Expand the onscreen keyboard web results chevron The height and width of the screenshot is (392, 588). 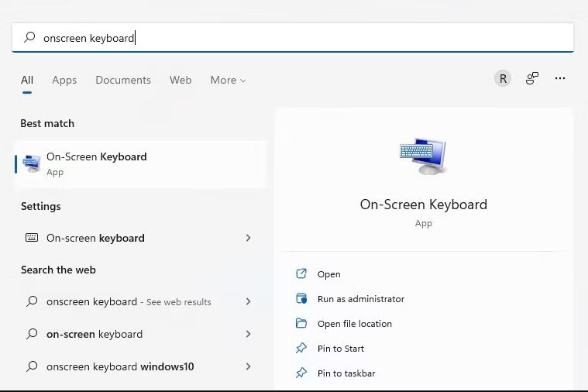click(x=248, y=301)
